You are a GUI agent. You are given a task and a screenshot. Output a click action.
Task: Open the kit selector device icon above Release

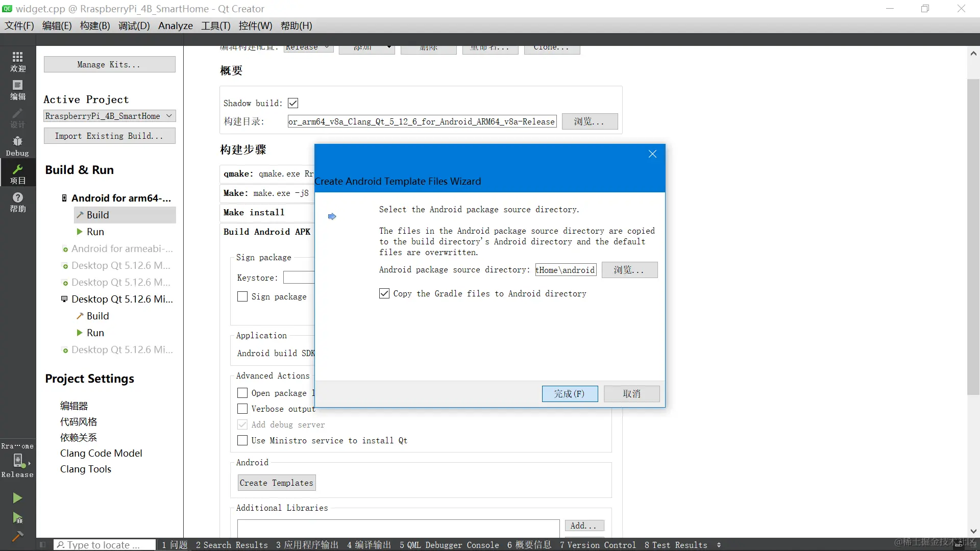pyautogui.click(x=18, y=461)
